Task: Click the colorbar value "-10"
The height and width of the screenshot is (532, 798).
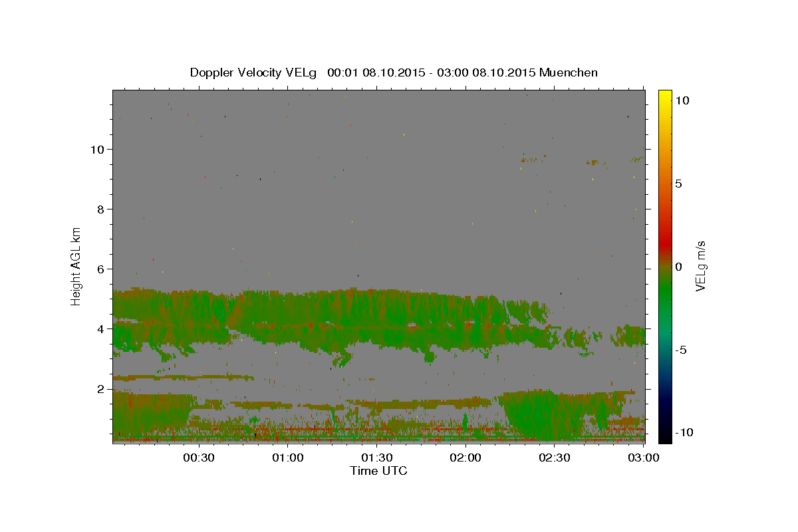Action: click(x=684, y=432)
